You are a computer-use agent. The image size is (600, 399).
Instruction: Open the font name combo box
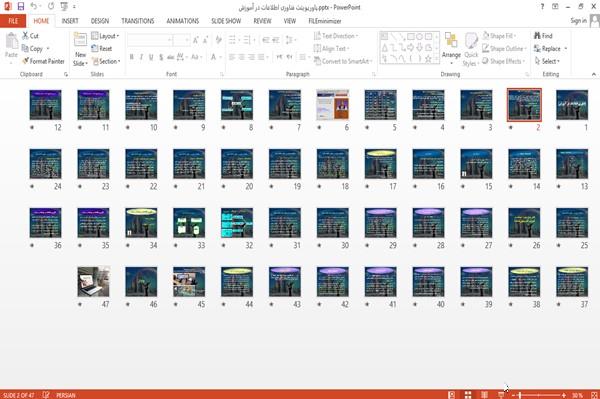(x=150, y=40)
